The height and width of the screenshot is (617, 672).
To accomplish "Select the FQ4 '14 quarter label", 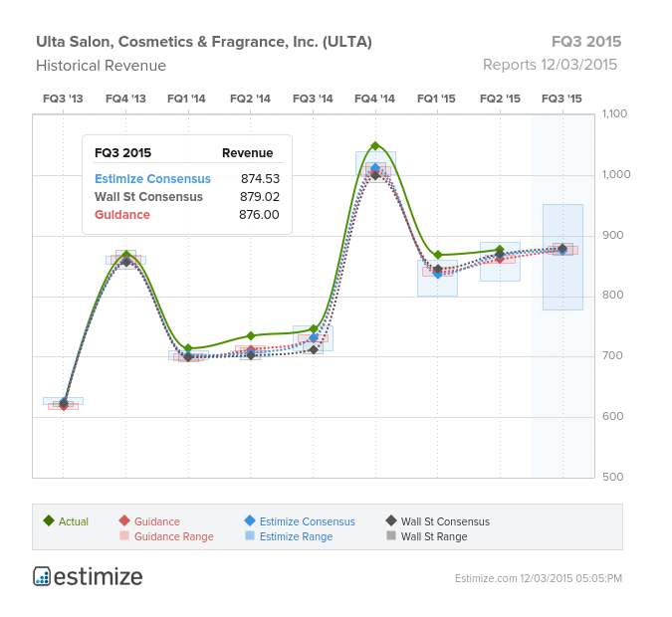I will (374, 99).
